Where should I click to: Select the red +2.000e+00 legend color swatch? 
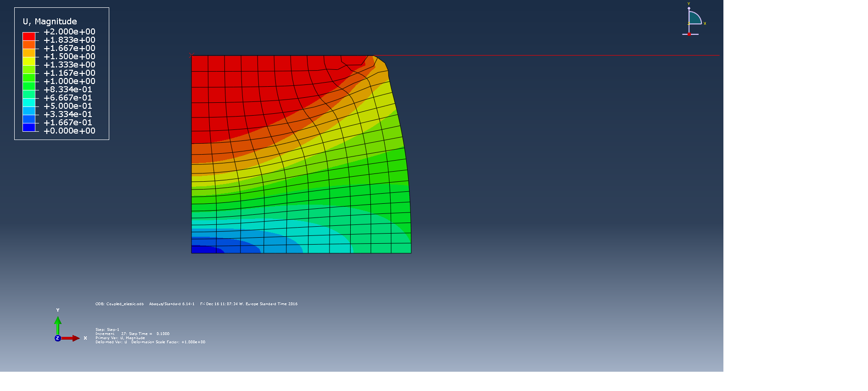(29, 36)
